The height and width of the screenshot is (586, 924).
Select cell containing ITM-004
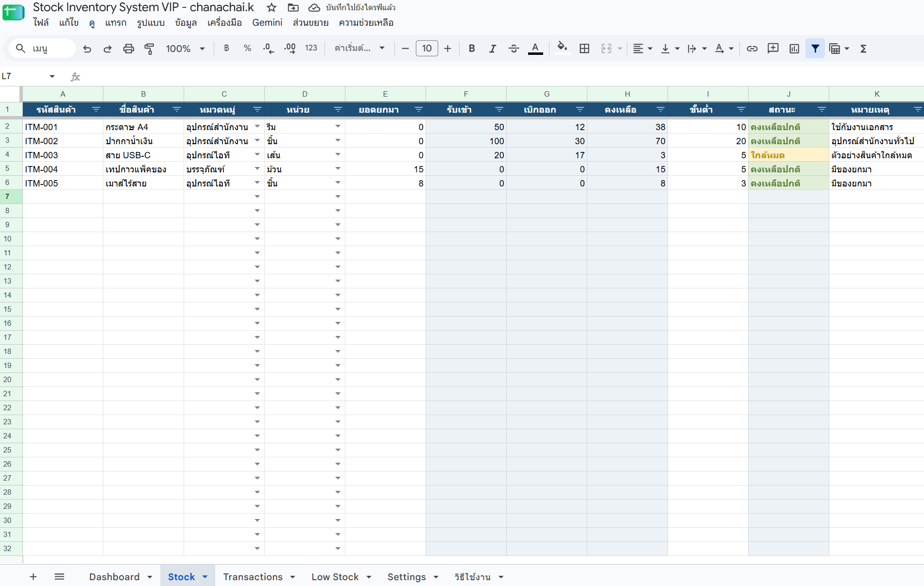(63, 169)
